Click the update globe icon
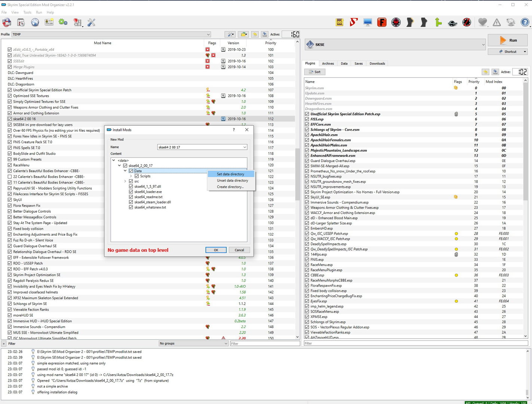 (x=511, y=22)
